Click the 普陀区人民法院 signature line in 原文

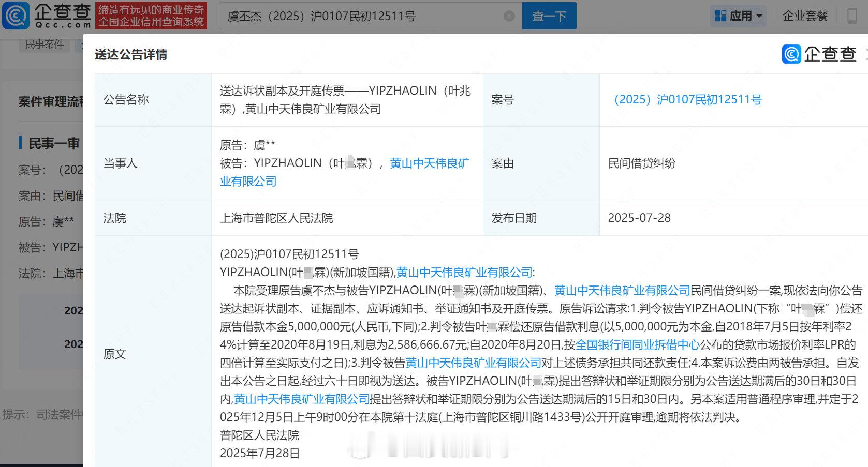pos(259,435)
